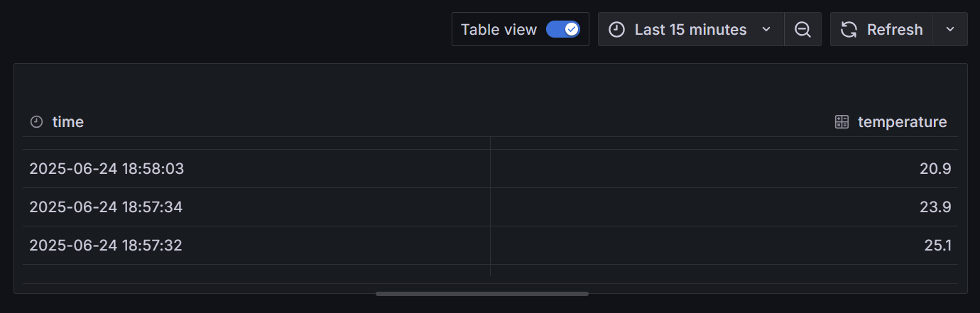
Task: Refresh the dashboard panel
Action: [881, 29]
